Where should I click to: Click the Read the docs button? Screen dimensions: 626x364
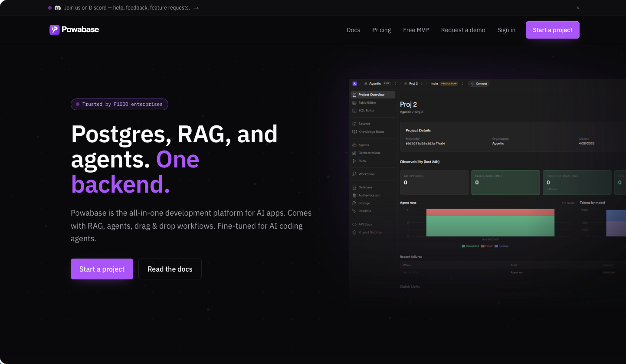(x=170, y=269)
